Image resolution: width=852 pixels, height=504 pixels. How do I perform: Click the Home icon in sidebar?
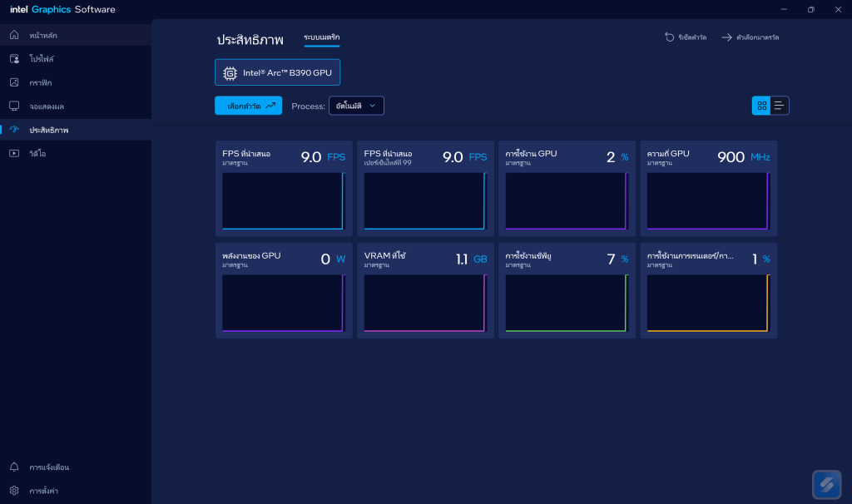coord(14,35)
